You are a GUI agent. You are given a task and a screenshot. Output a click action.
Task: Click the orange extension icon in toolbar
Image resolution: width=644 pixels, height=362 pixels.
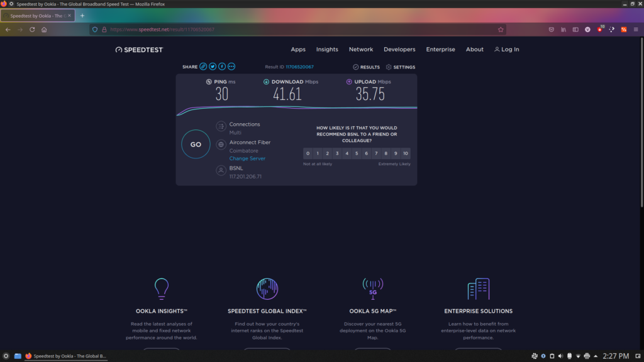click(624, 30)
